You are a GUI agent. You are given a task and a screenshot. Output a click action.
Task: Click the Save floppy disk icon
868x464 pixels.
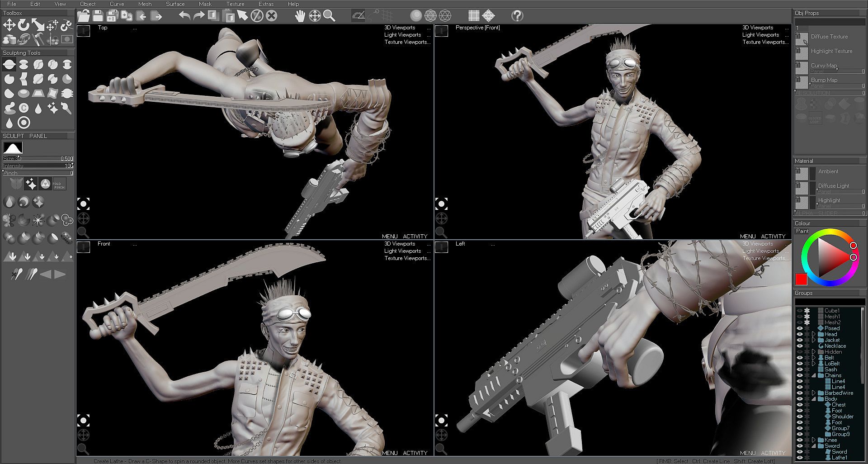click(98, 16)
